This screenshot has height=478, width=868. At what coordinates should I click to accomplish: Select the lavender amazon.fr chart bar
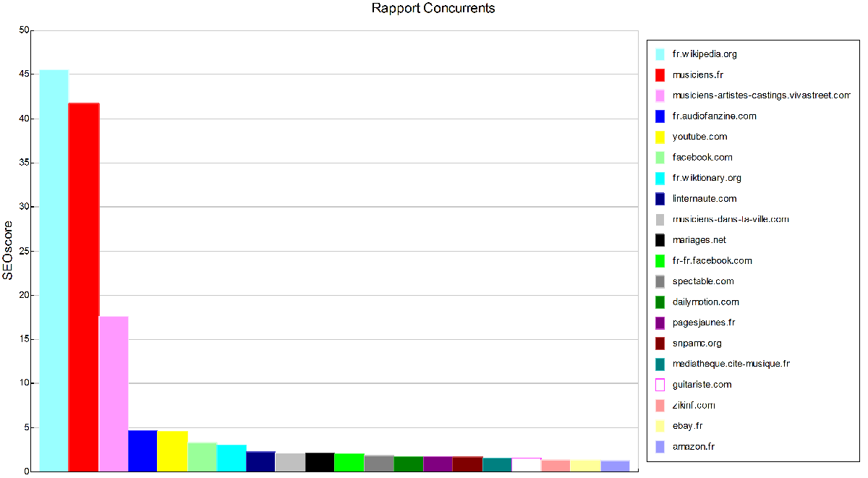(x=615, y=466)
